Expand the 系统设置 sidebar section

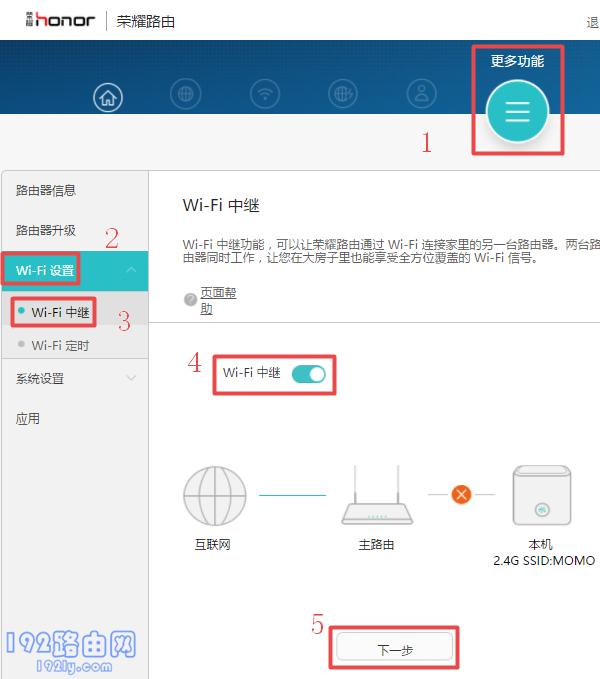(131, 378)
